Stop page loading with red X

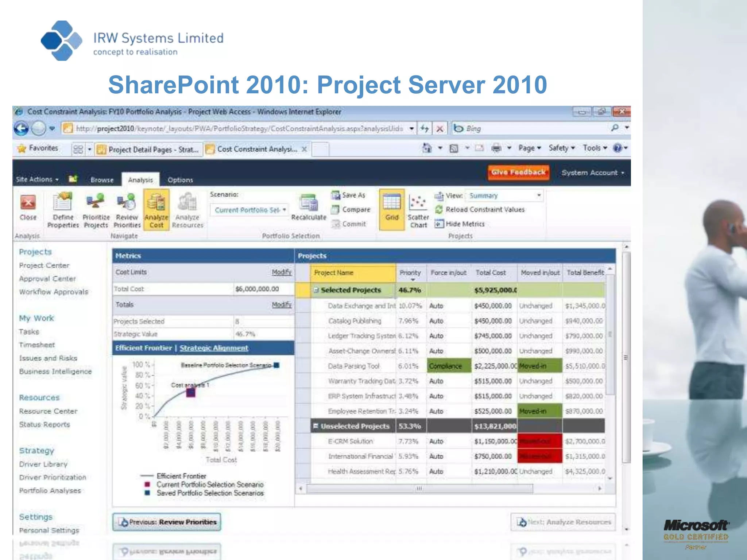point(440,129)
